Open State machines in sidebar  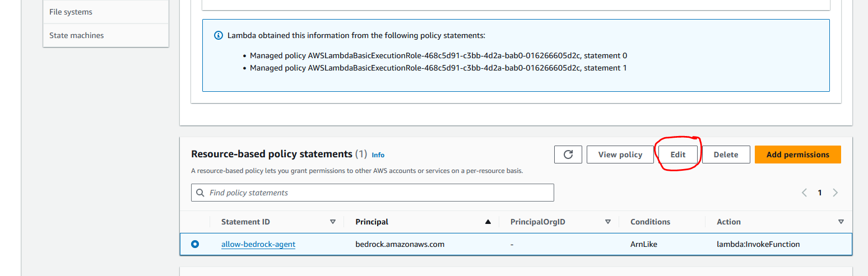(76, 35)
